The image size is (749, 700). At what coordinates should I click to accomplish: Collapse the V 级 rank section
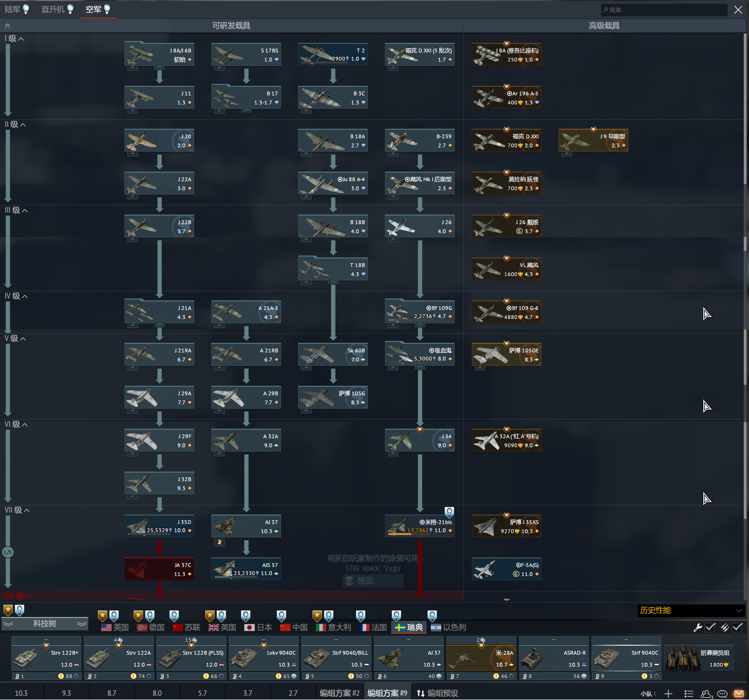(15, 339)
